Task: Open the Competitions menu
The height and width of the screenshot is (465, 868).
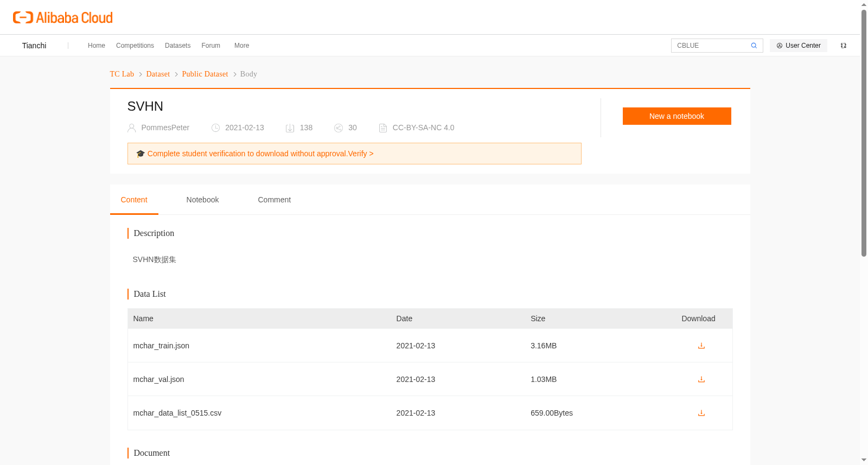Action: (x=135, y=46)
